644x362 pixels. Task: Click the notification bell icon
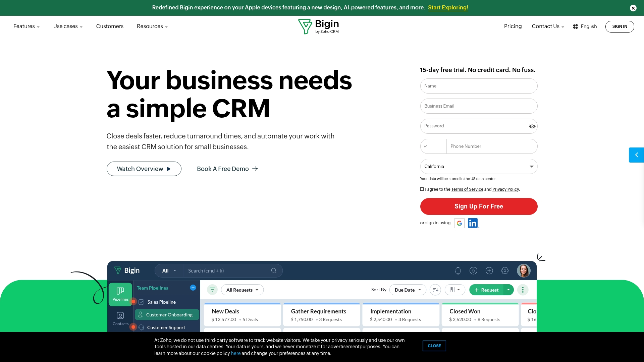click(458, 270)
